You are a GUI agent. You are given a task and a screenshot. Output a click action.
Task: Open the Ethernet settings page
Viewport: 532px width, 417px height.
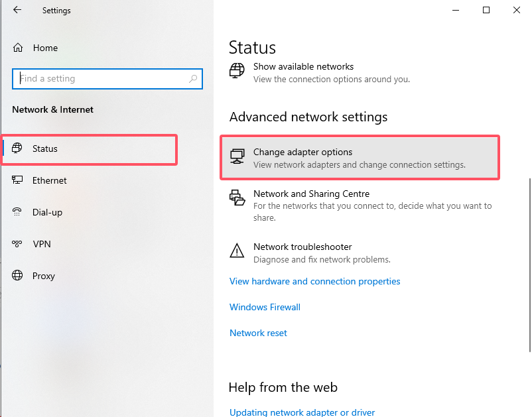click(50, 180)
